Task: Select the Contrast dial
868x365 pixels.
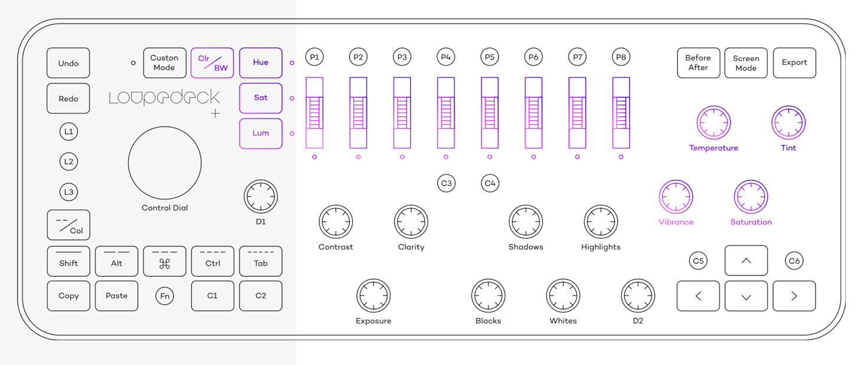Action: point(335,221)
